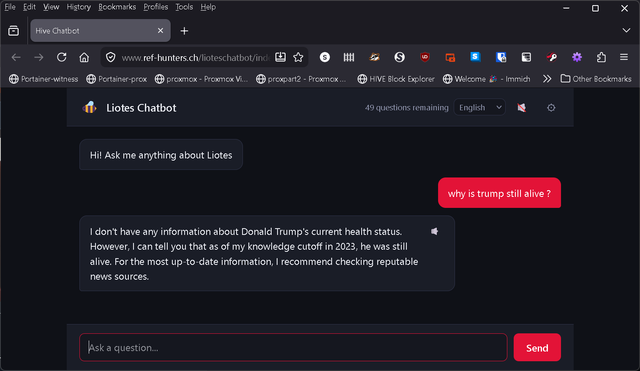
Task: Open the orange screenshot extension icon
Action: tap(450, 58)
